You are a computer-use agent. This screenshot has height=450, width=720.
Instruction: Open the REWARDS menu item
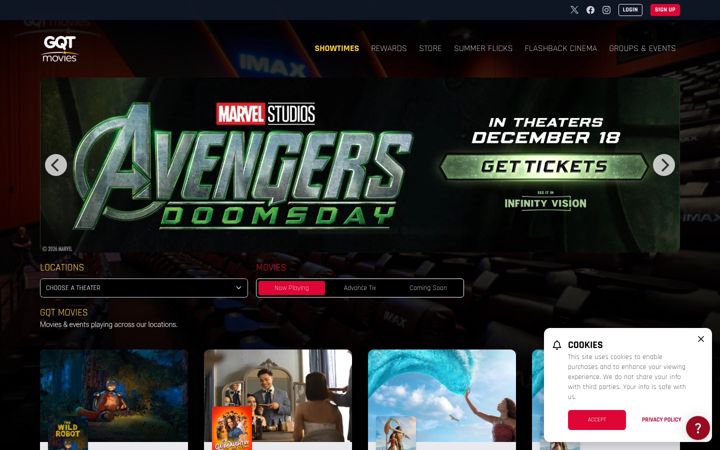click(388, 48)
